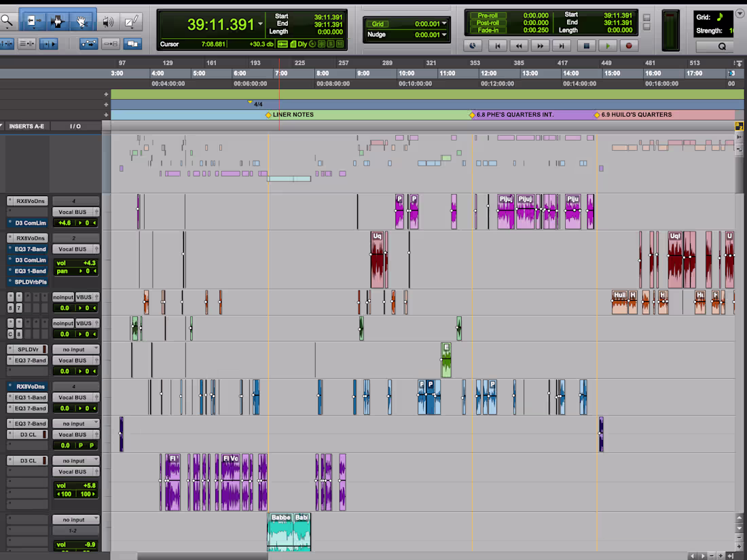This screenshot has height=560, width=747.
Task: Select the Selector waveform tool
Action: [x=58, y=21]
